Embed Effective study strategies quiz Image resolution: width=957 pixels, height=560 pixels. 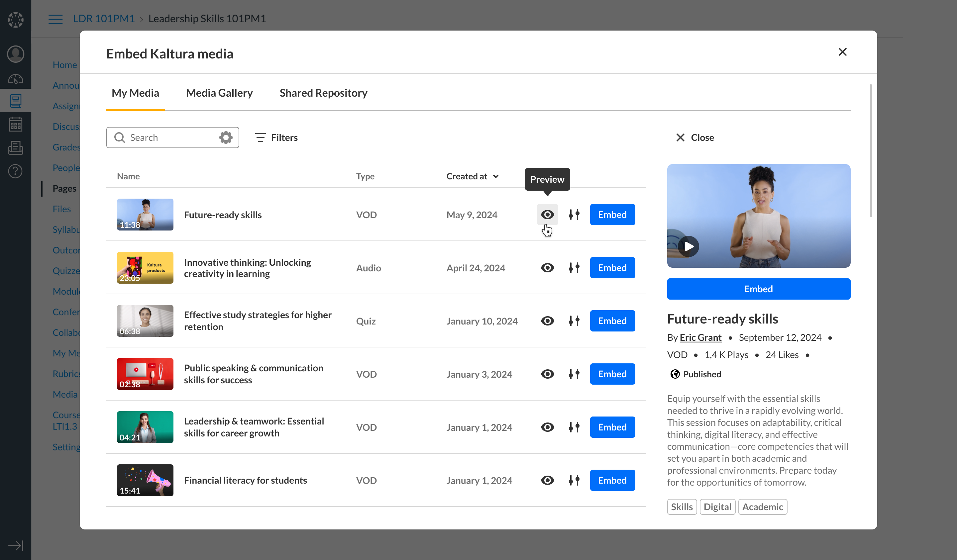click(612, 321)
